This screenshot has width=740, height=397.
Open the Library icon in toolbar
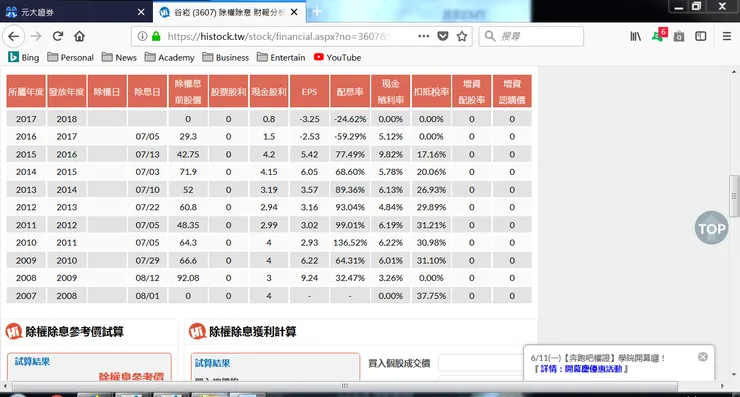coord(636,36)
